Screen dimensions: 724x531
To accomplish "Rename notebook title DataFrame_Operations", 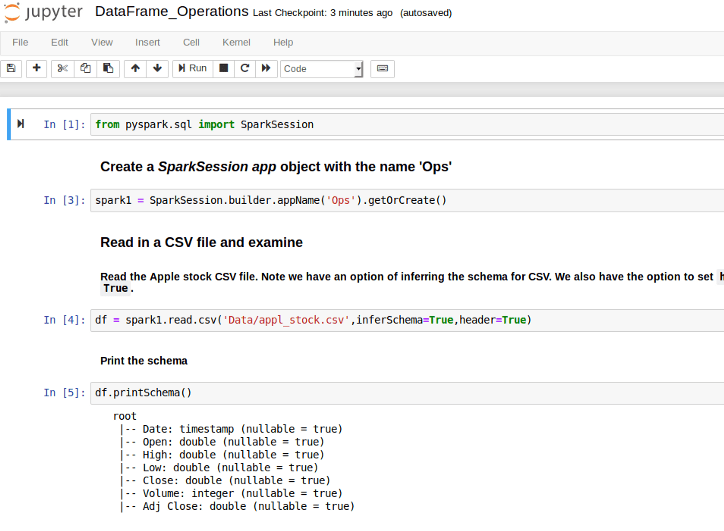I will [x=171, y=12].
